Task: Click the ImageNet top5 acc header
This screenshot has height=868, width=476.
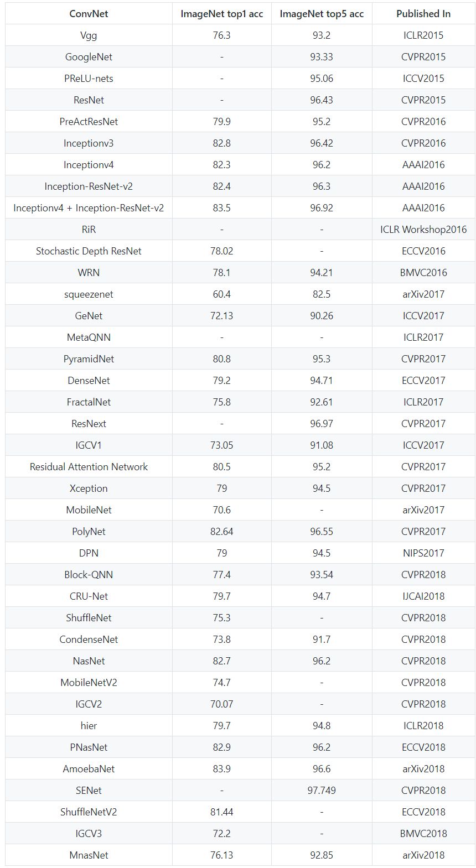Action: (x=322, y=14)
